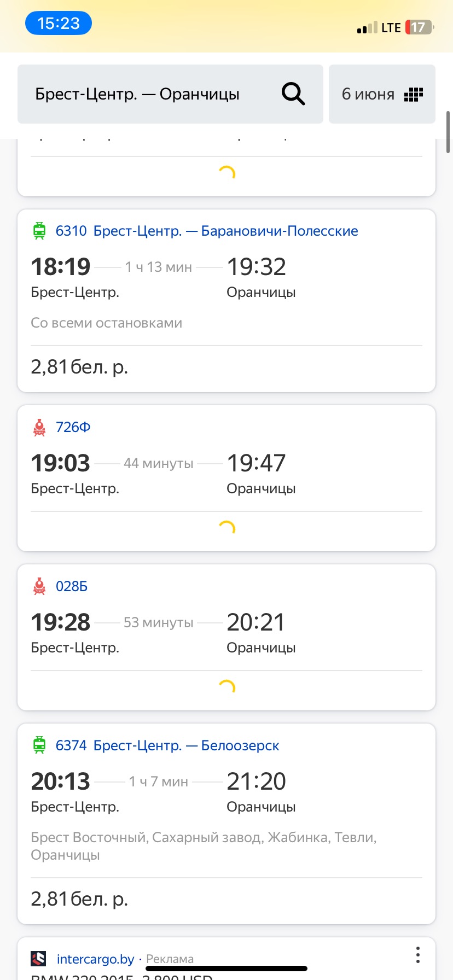Tap the intercargo.by ad link
Image resolution: width=453 pixels, height=980 pixels.
(x=96, y=959)
